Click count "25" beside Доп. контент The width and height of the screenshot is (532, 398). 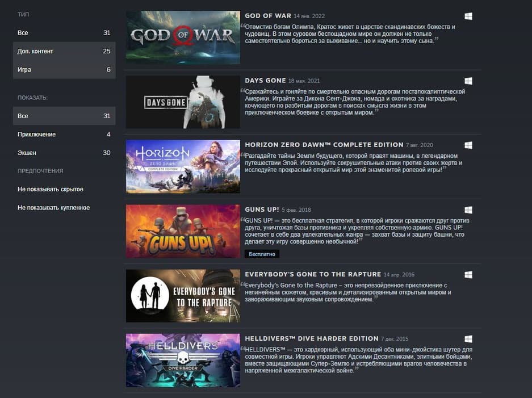(x=107, y=51)
